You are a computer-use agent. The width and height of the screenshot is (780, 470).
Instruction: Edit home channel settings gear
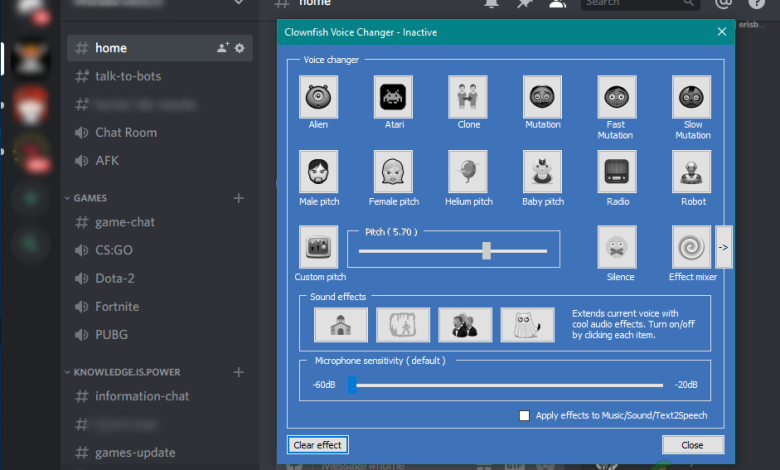pos(240,48)
